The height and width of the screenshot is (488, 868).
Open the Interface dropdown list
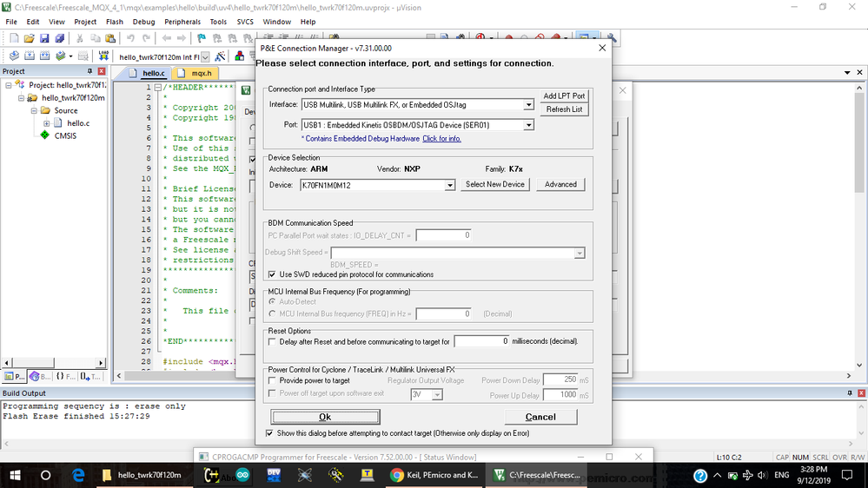(528, 104)
